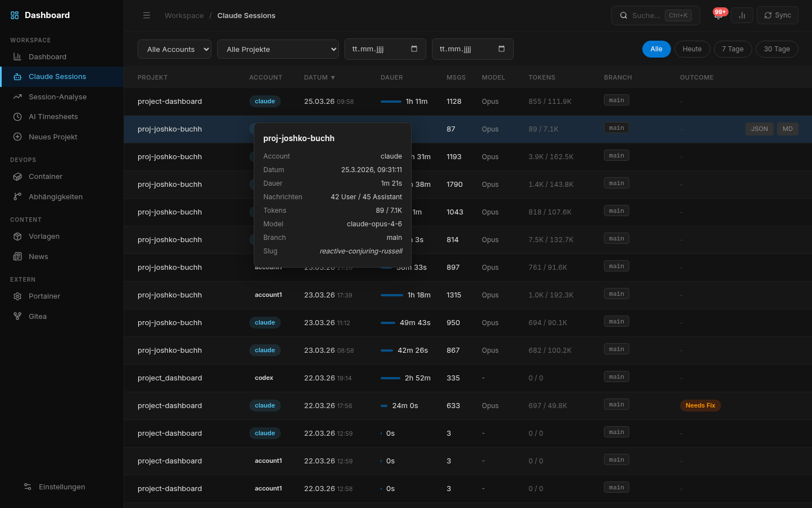Open the notifications bell with 99+ badge
The height and width of the screenshot is (508, 812).
(x=718, y=15)
